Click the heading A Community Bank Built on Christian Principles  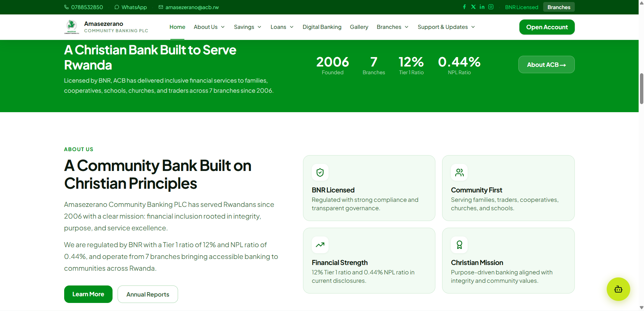158,175
